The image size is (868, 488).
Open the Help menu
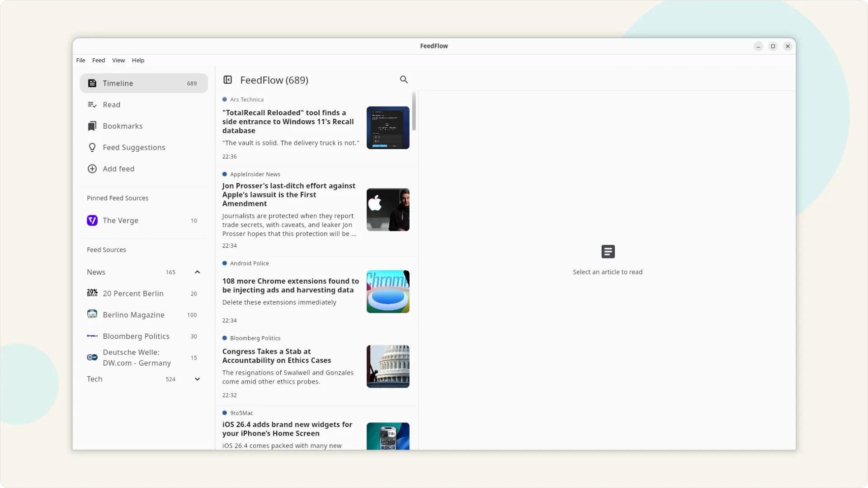coord(138,60)
